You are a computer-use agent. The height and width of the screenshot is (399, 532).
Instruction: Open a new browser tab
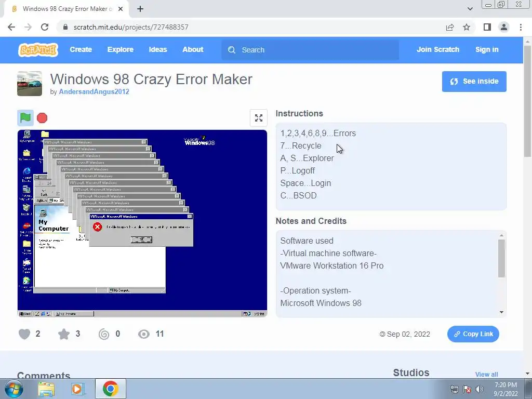pos(140,9)
